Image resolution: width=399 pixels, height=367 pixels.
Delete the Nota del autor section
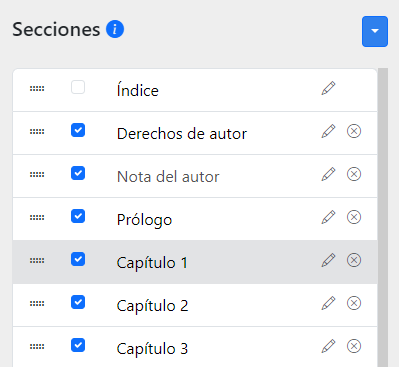click(x=354, y=174)
